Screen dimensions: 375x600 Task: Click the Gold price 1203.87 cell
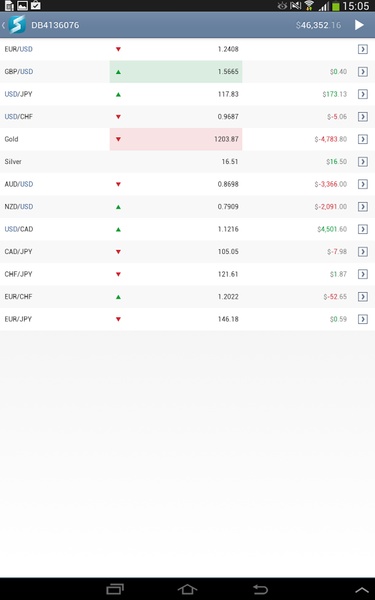tap(176, 139)
